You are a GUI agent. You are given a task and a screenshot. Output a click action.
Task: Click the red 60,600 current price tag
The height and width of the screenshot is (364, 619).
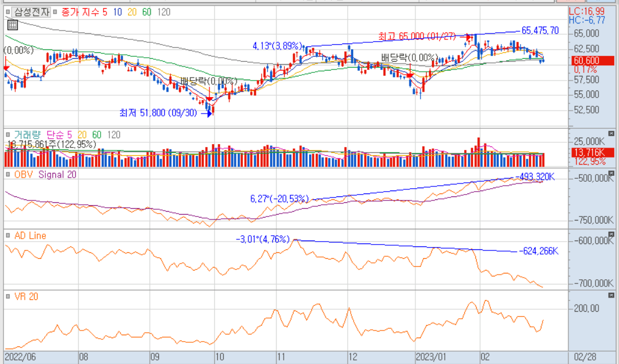[593, 61]
